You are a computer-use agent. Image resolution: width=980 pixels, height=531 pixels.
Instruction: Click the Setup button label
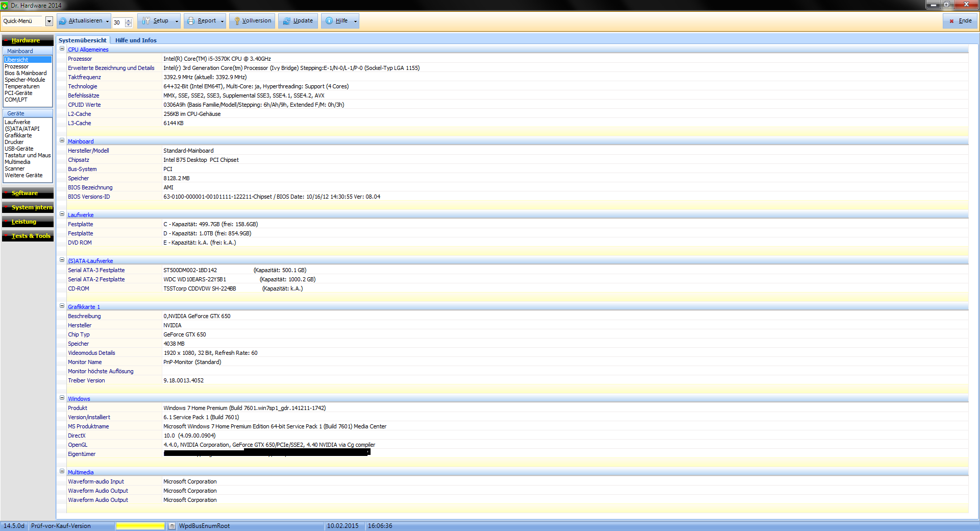(x=161, y=21)
